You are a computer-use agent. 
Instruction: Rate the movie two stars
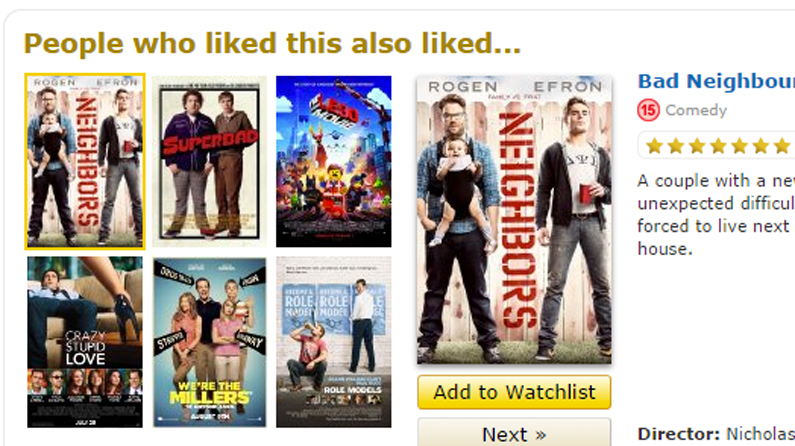[676, 146]
